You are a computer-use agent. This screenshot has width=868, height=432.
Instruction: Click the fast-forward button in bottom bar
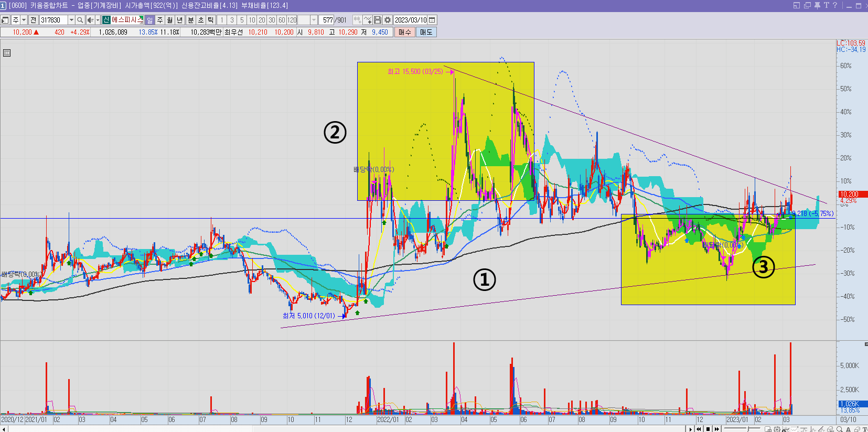tap(717, 429)
